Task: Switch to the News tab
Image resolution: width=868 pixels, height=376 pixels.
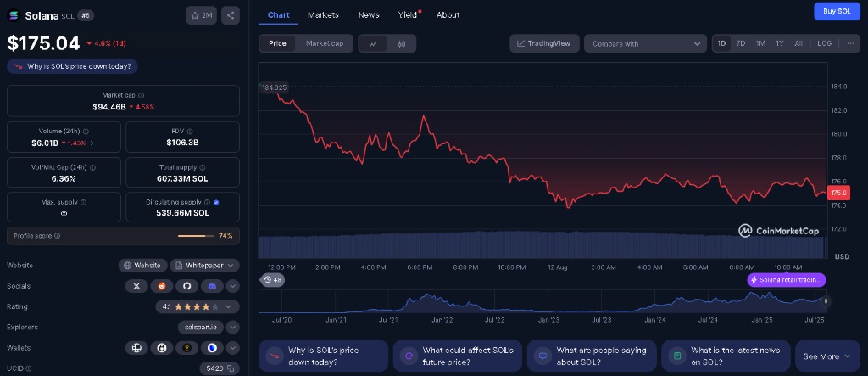Action: [x=369, y=15]
